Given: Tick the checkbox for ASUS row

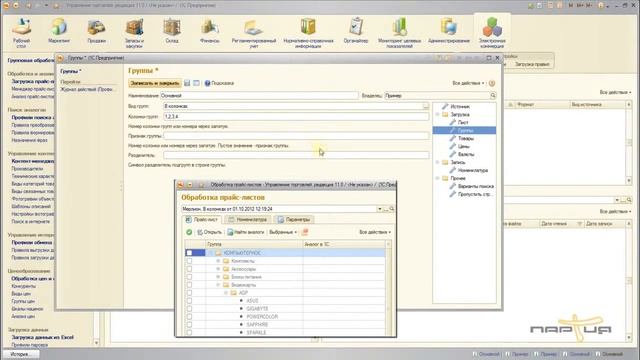Looking at the screenshot, I should (189, 300).
